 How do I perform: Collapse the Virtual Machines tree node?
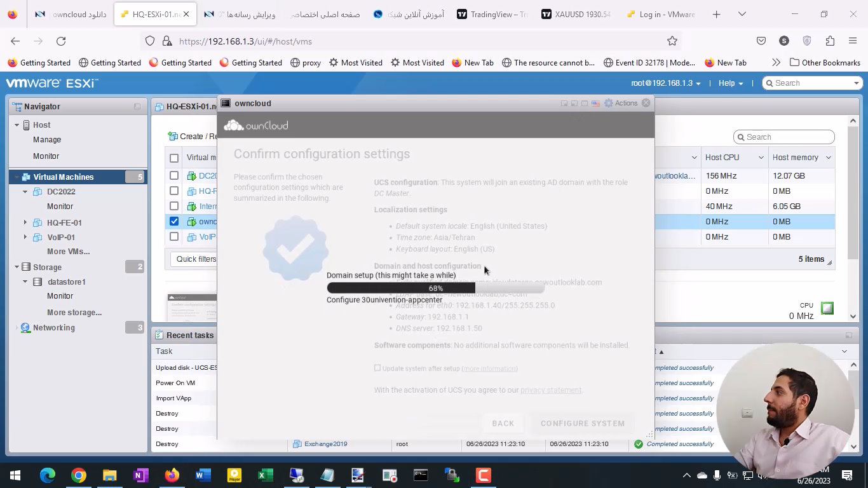coord(17,177)
